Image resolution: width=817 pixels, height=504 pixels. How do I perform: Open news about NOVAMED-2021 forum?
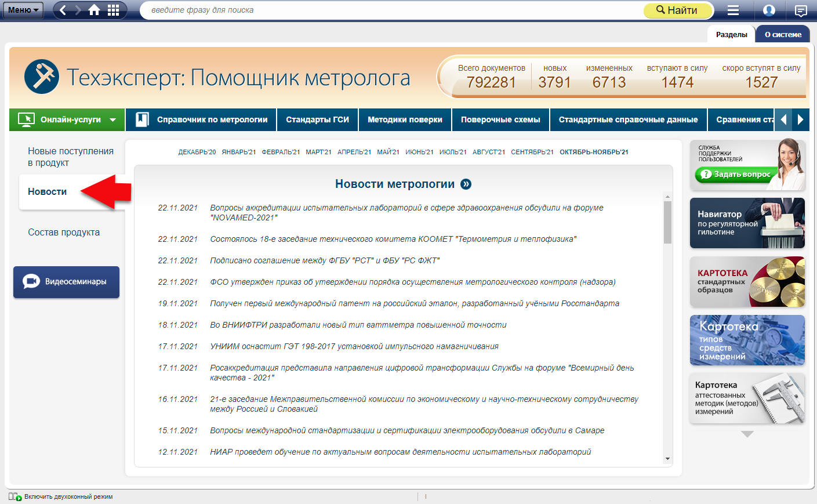[x=406, y=213]
